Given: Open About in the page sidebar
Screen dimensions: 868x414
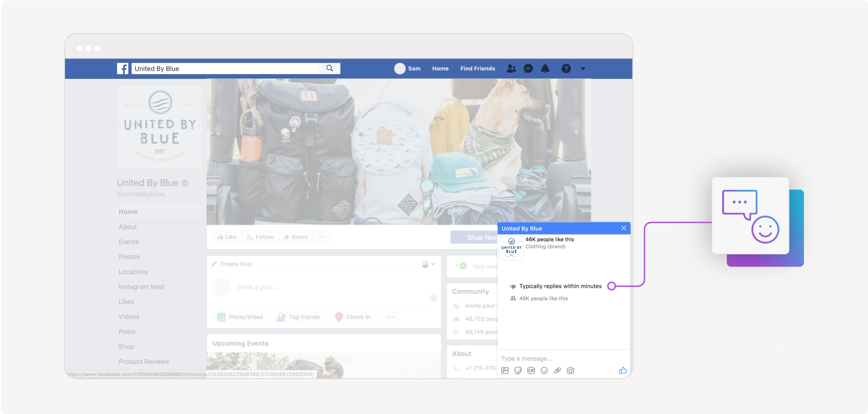Looking at the screenshot, I should tap(128, 227).
